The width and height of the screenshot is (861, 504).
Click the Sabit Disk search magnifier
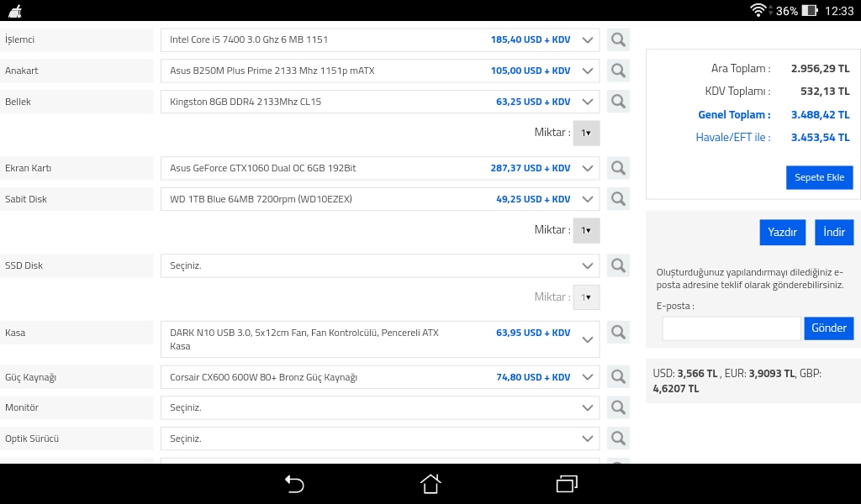tap(618, 199)
